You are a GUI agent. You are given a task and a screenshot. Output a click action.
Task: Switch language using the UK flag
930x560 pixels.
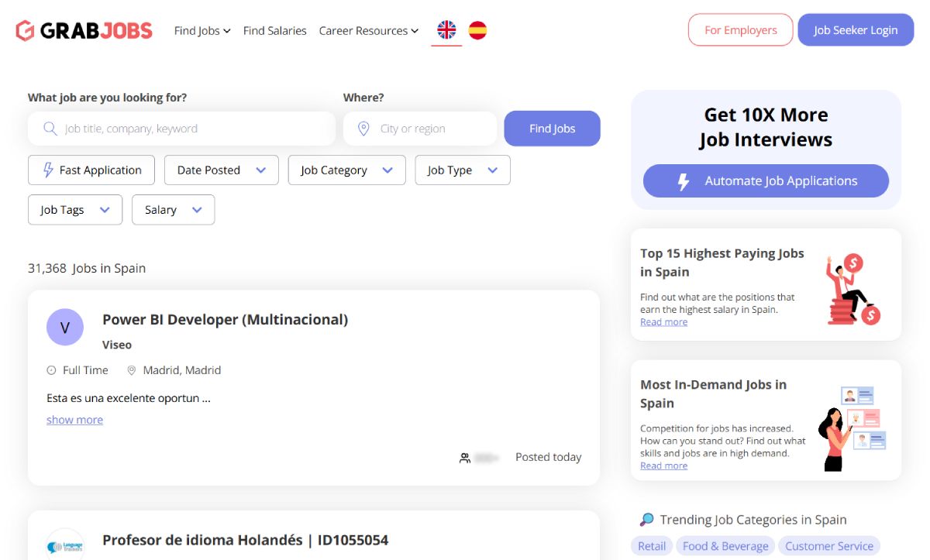point(446,30)
